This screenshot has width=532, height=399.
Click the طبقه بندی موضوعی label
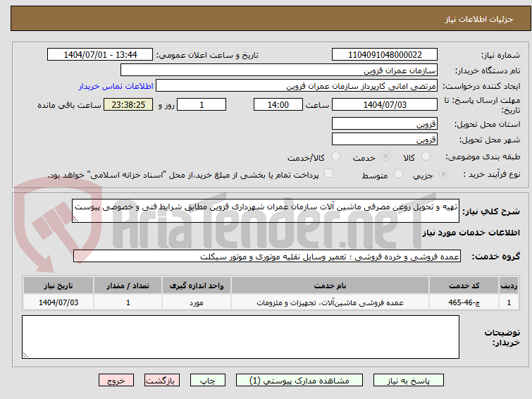[483, 156]
